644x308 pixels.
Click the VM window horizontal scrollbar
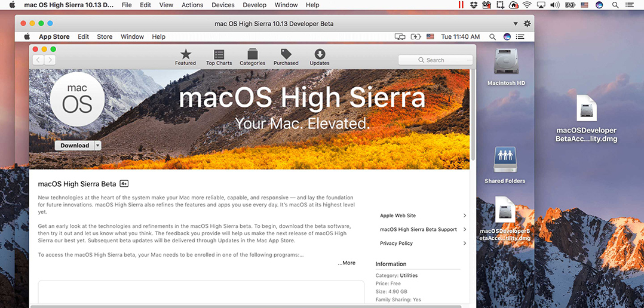pyautogui.click(x=246, y=306)
